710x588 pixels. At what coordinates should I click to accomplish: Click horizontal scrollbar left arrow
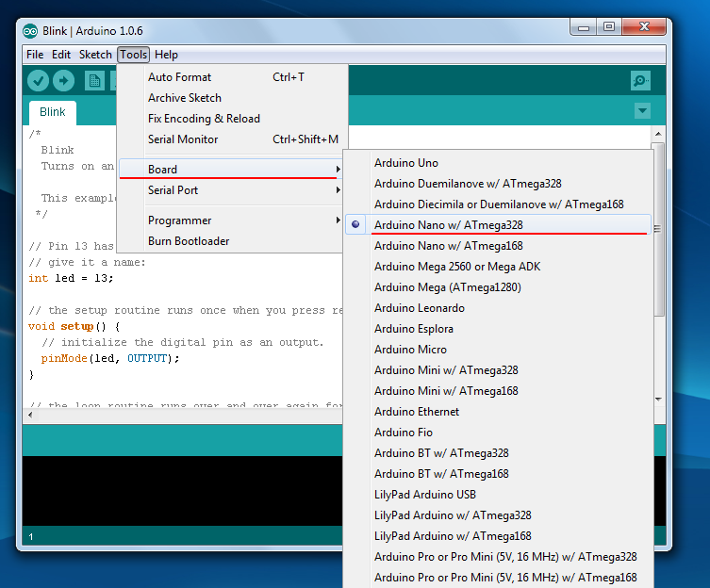click(x=30, y=415)
